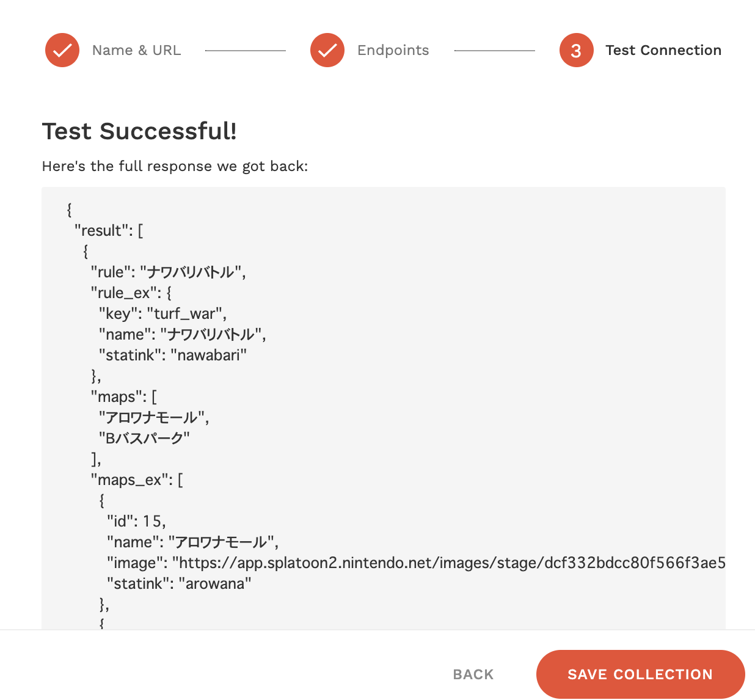Screen dimensions: 755x700
Task: Click the "Bバスパーク" map entry
Action: pos(144,439)
